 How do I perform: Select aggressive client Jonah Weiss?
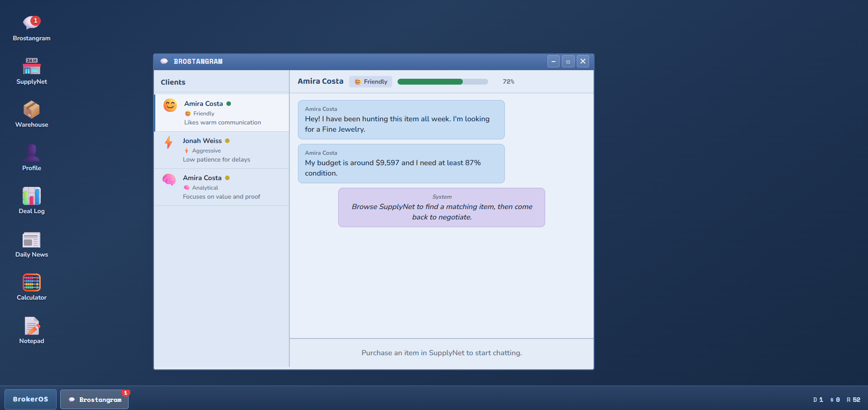222,150
